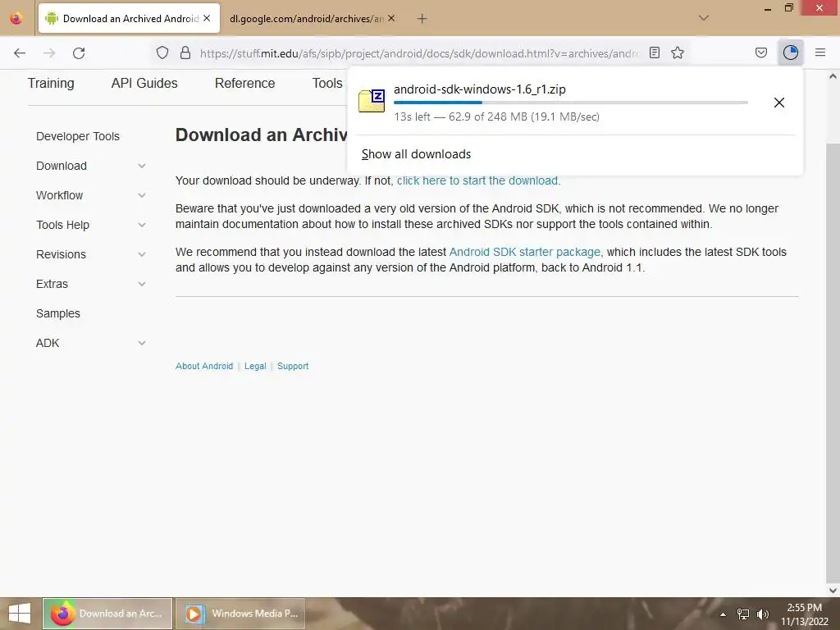This screenshot has width=840, height=630.
Task: Open the Tools nav item
Action: [x=326, y=83]
